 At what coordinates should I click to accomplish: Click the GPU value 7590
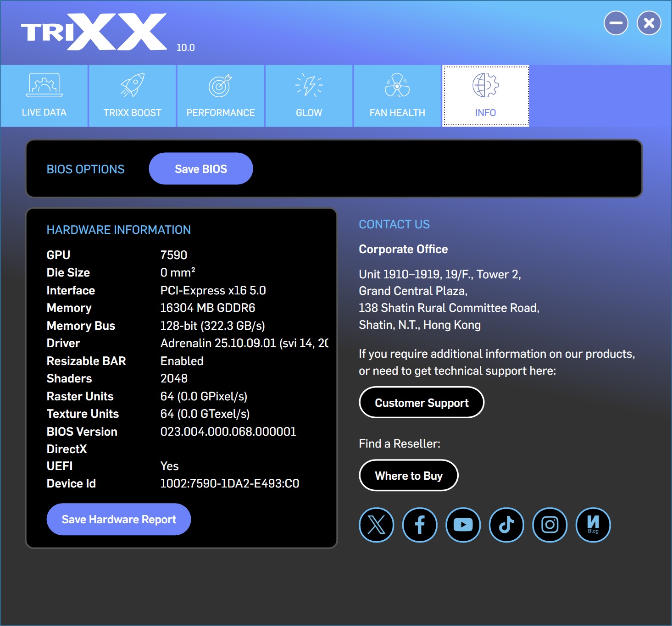174,255
